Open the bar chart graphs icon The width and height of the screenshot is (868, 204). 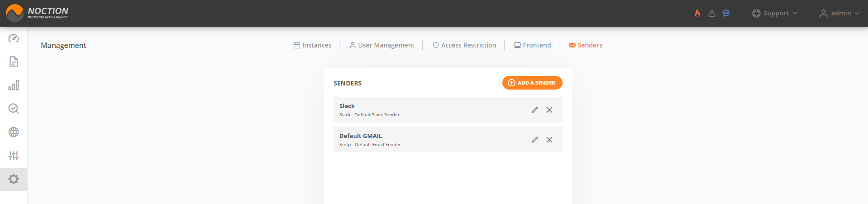coord(14,85)
